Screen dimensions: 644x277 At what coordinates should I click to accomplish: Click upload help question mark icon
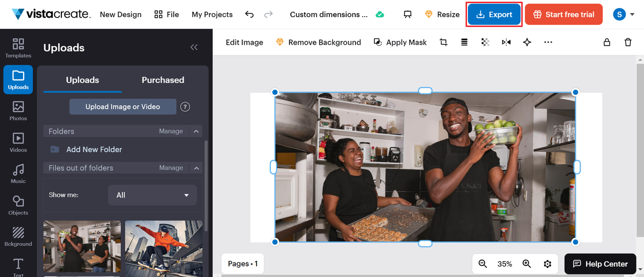point(185,107)
